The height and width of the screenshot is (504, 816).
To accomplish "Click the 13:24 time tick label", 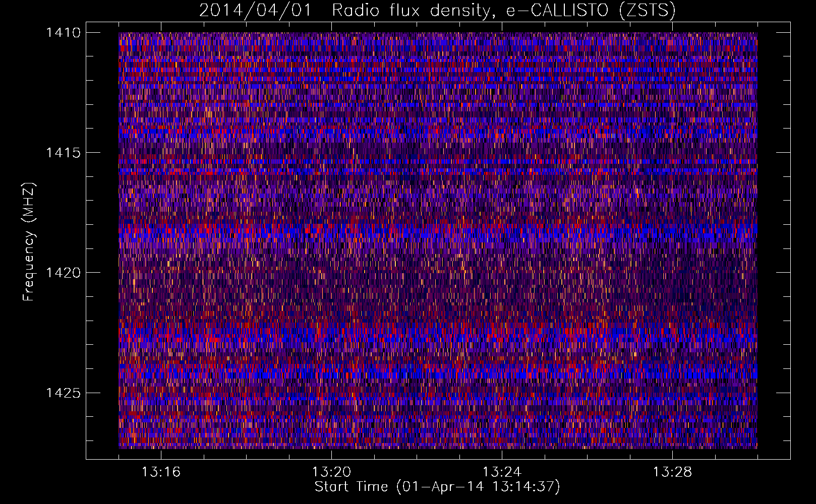I will tap(502, 472).
